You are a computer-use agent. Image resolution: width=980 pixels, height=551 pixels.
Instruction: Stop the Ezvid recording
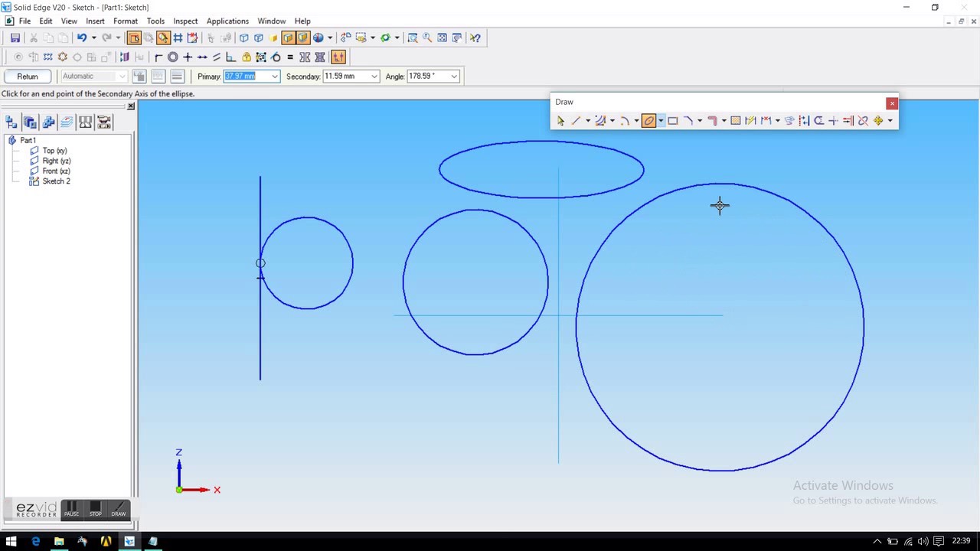(x=95, y=510)
